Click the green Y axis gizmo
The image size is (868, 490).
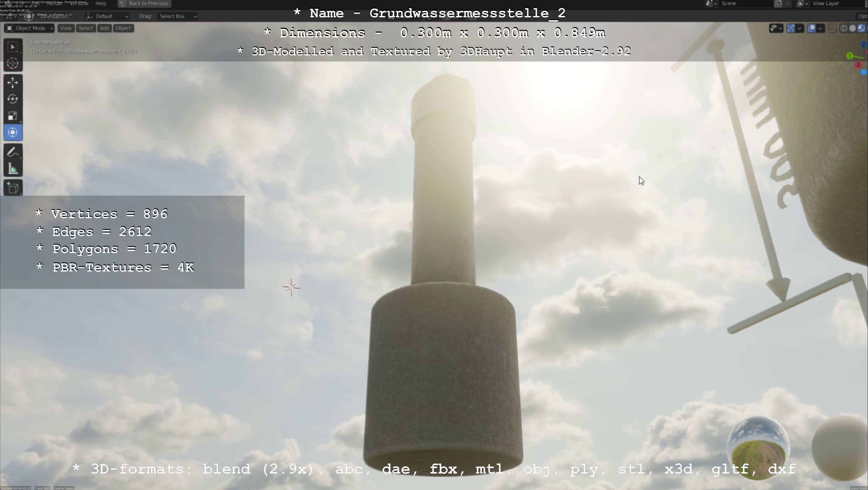tap(850, 56)
